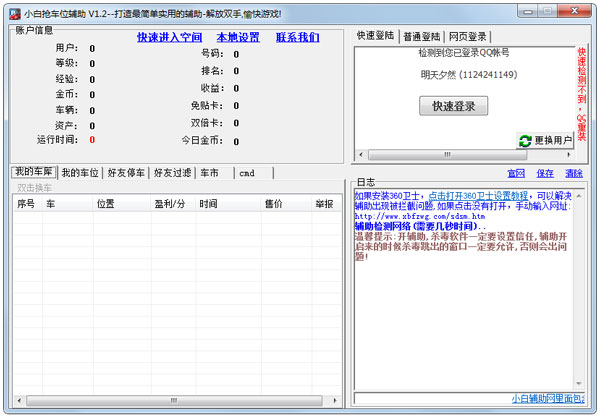Click the 官网 official site link
This screenshot has width=600, height=416.
click(x=516, y=173)
